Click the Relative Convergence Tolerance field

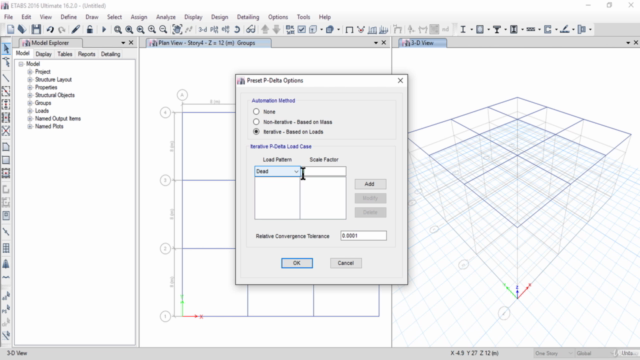[363, 236]
